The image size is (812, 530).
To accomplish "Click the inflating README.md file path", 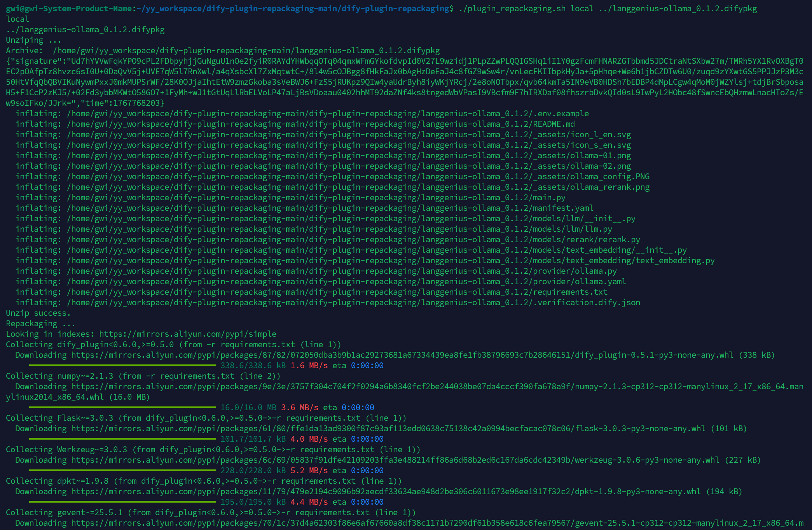I will pos(321,124).
